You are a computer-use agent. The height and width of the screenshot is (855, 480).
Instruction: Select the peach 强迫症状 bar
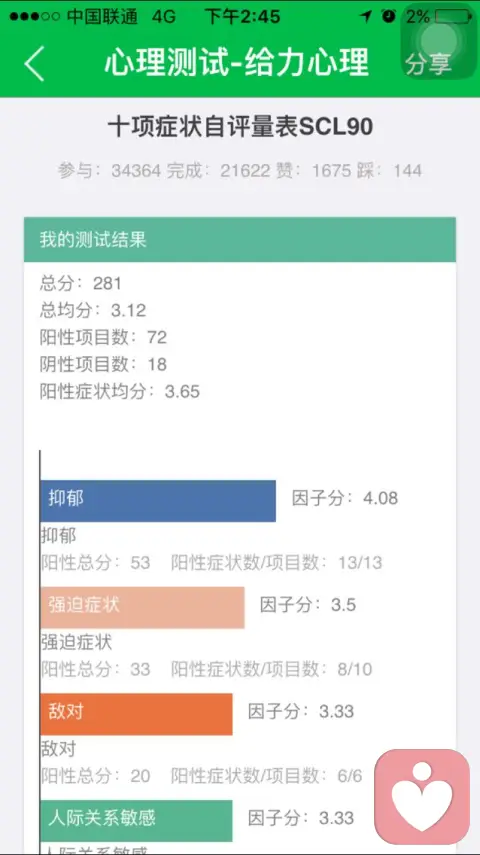coord(142,607)
